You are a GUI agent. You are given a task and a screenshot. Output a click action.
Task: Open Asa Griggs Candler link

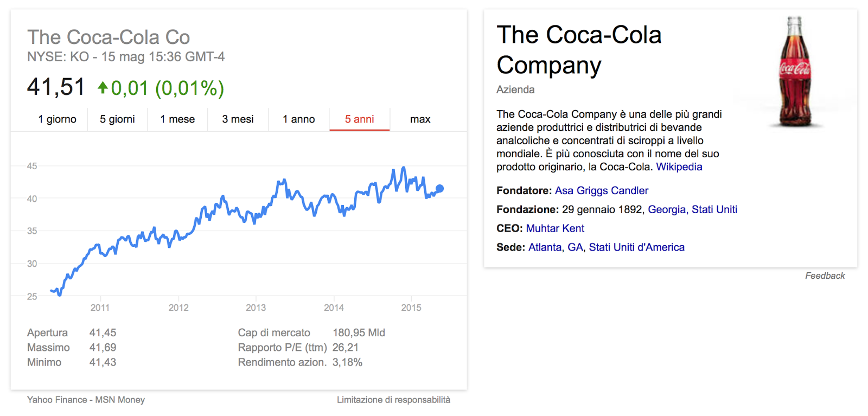click(602, 191)
